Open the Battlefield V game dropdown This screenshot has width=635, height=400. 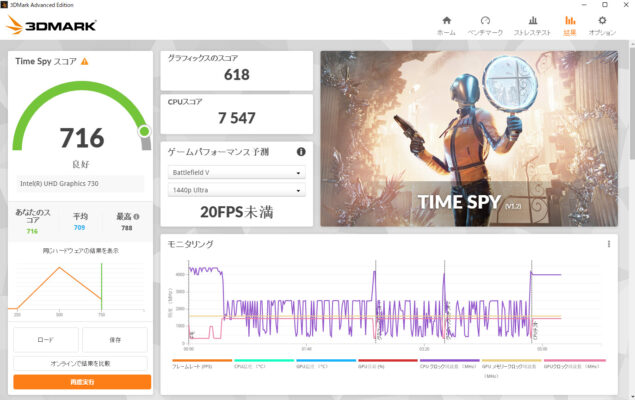237,172
